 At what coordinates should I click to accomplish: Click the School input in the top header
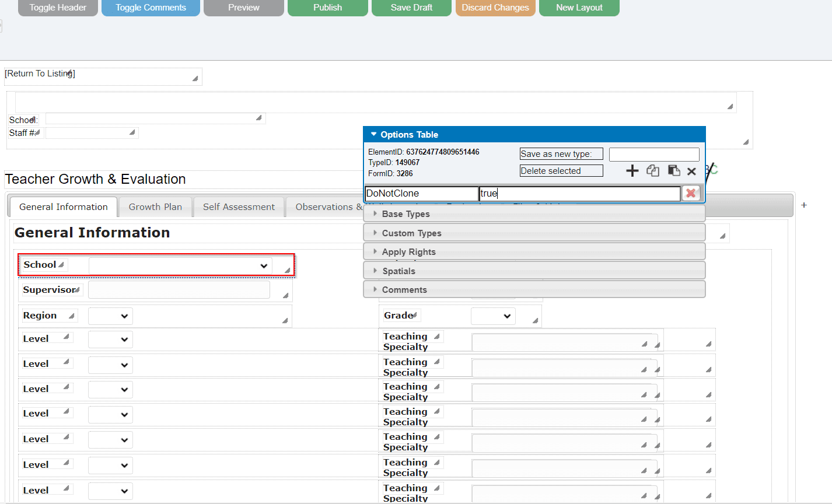pos(155,119)
